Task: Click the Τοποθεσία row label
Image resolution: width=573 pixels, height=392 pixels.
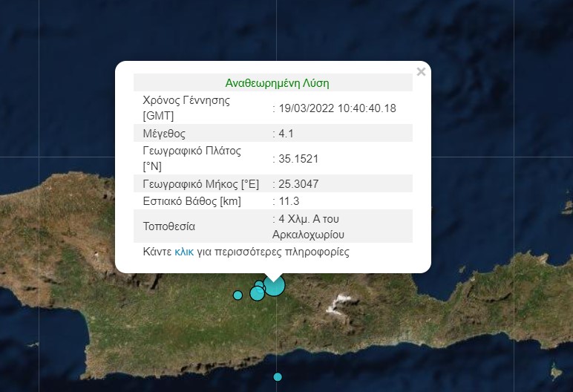Action: click(168, 226)
